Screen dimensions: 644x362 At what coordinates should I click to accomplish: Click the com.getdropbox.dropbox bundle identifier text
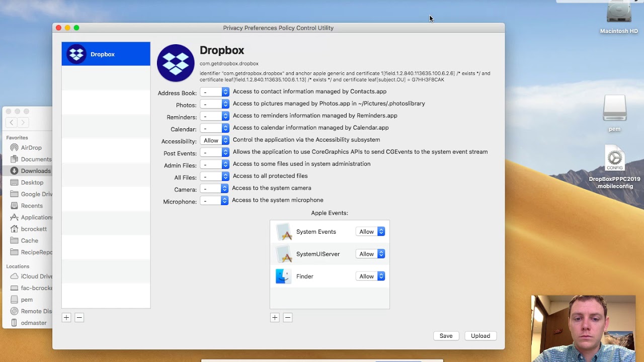(x=229, y=63)
